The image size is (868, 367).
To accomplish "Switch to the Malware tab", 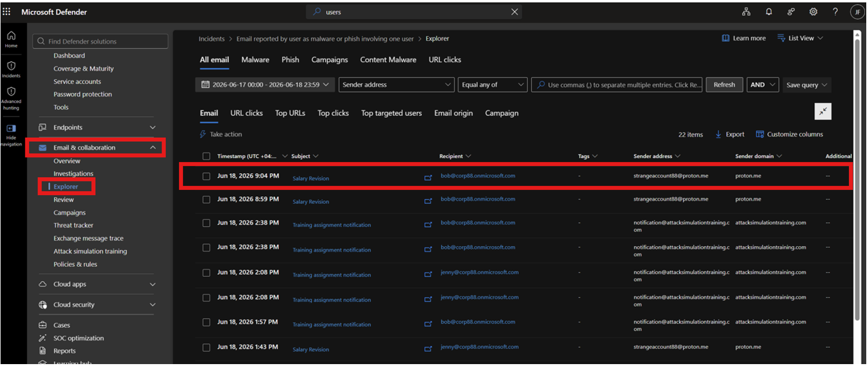I will click(x=255, y=60).
